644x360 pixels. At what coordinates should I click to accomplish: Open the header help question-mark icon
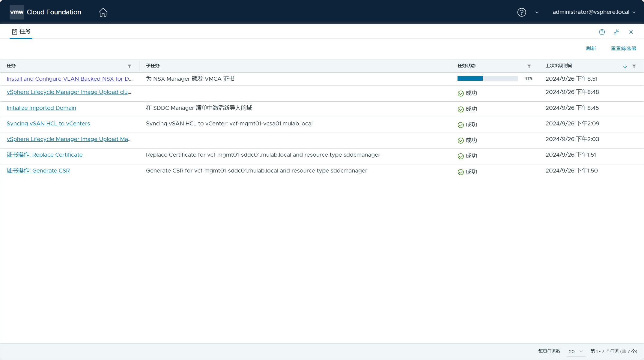[x=521, y=12]
